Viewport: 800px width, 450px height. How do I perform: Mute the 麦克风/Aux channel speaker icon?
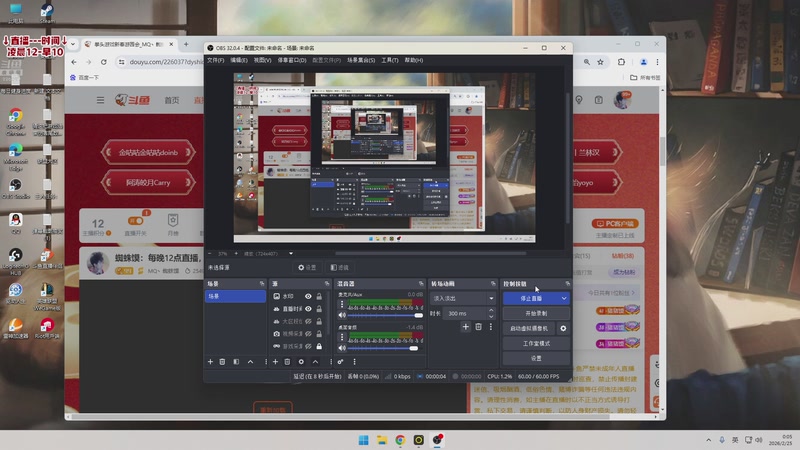click(342, 315)
